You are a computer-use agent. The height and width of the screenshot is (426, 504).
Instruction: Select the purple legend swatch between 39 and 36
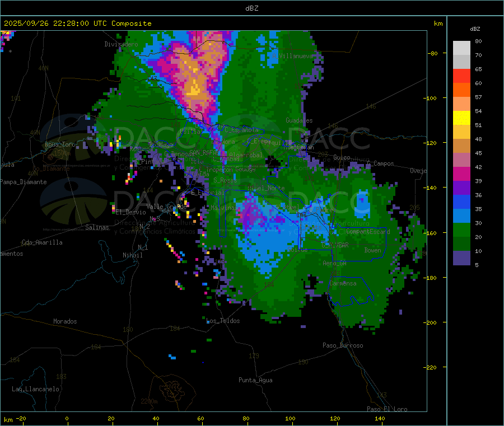461,188
